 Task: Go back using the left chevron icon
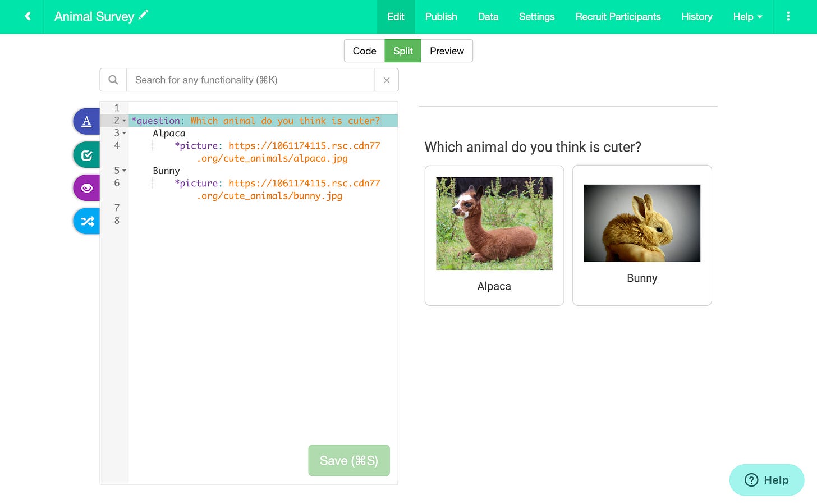pyautogui.click(x=27, y=16)
